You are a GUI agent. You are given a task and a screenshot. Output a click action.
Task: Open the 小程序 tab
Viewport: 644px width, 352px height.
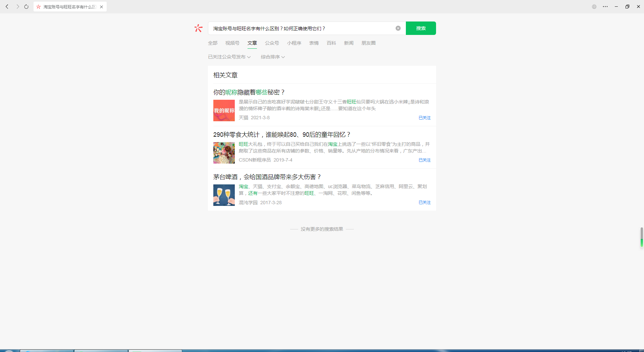[x=294, y=43]
